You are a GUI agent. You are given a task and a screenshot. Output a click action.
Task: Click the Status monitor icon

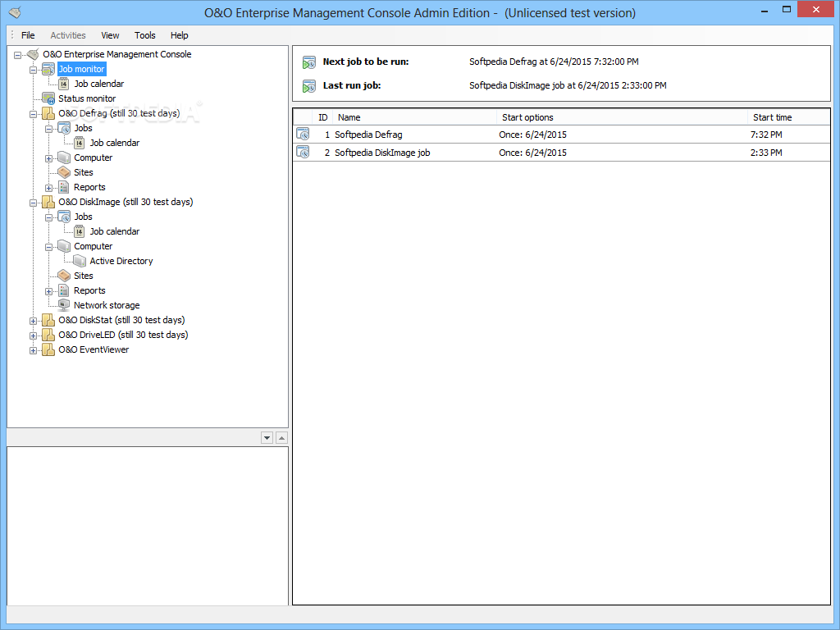click(48, 98)
